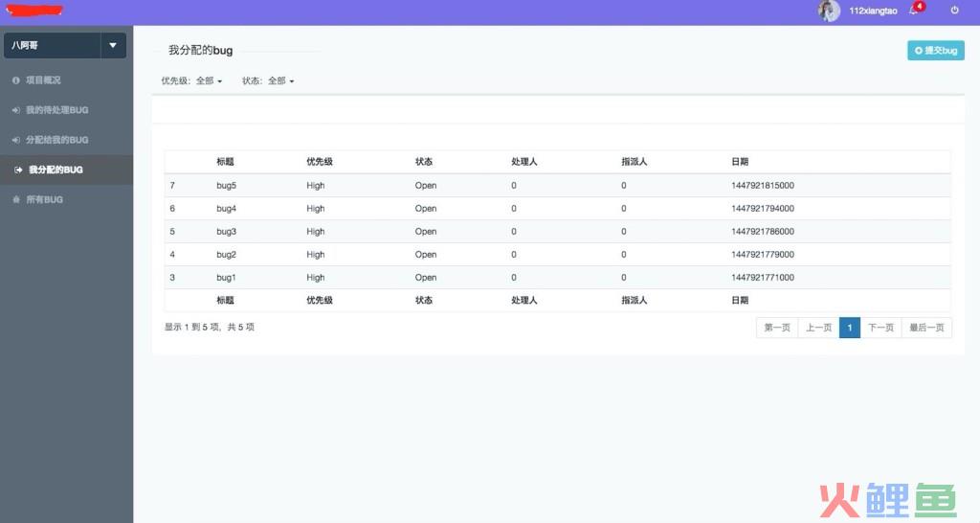The width and height of the screenshot is (980, 523).
Task: Click the Open status of bug4
Action: [426, 208]
